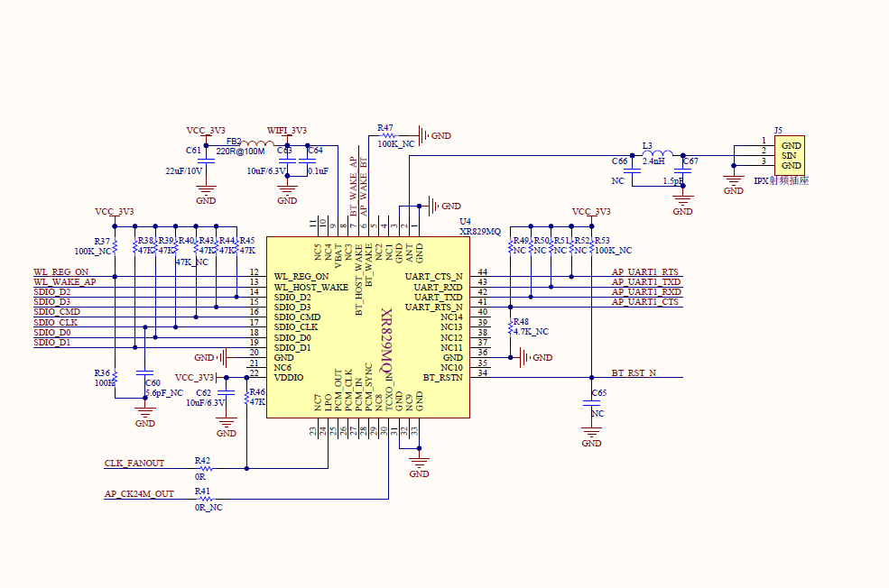Select the AP_CK24M_OUT net label

[139, 493]
